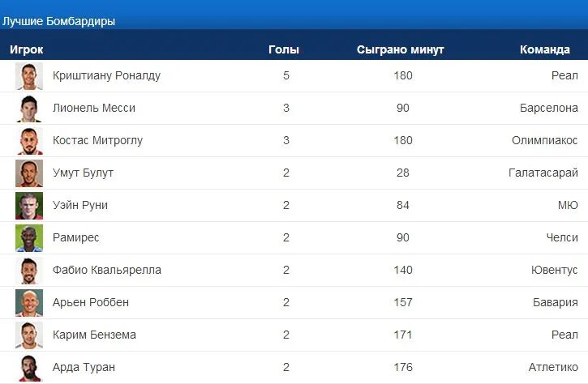The image size is (588, 384).
Task: Click Криштиану Роналду's player photo
Action: [29, 76]
